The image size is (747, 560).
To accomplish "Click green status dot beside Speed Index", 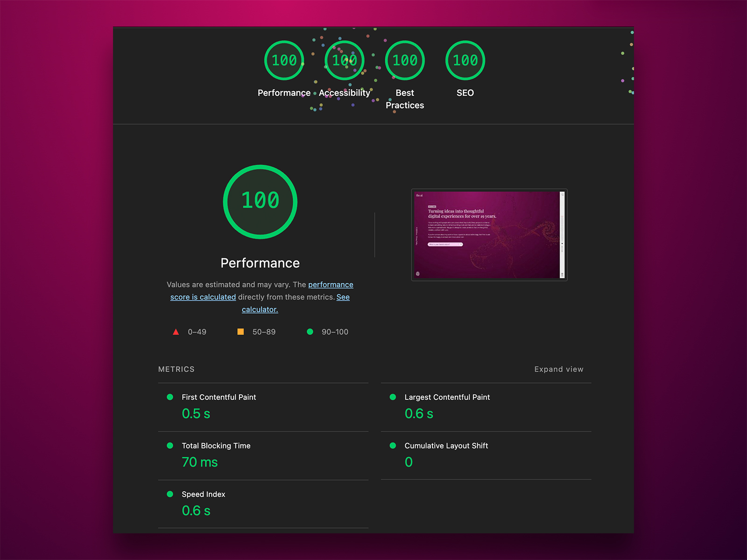I will click(x=170, y=494).
